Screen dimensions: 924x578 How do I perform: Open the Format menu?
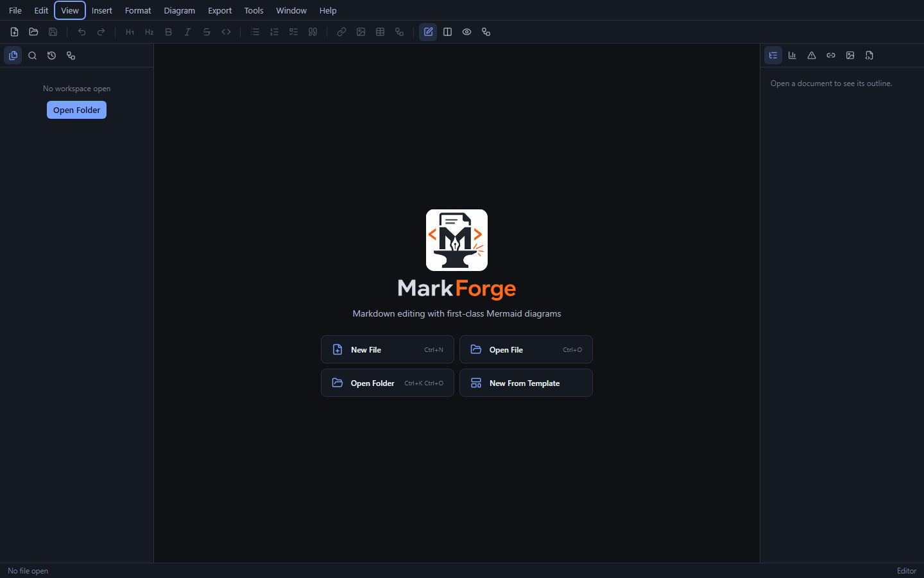[x=138, y=10]
